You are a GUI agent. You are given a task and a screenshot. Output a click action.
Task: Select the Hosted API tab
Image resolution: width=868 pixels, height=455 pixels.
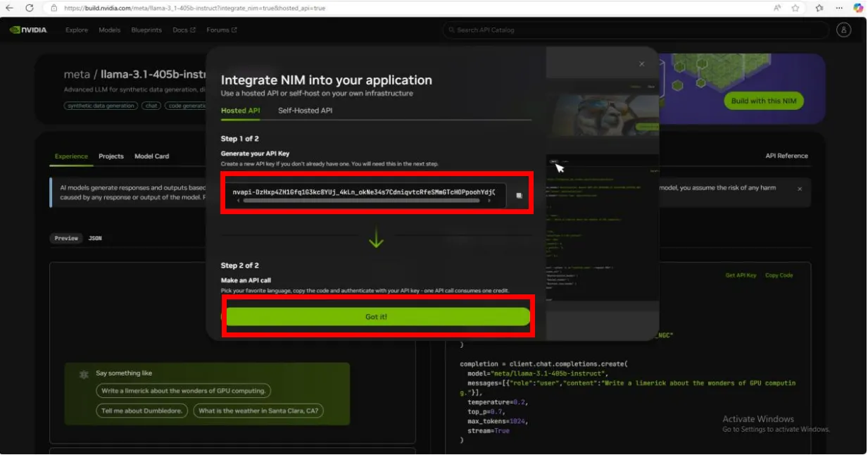pos(240,111)
